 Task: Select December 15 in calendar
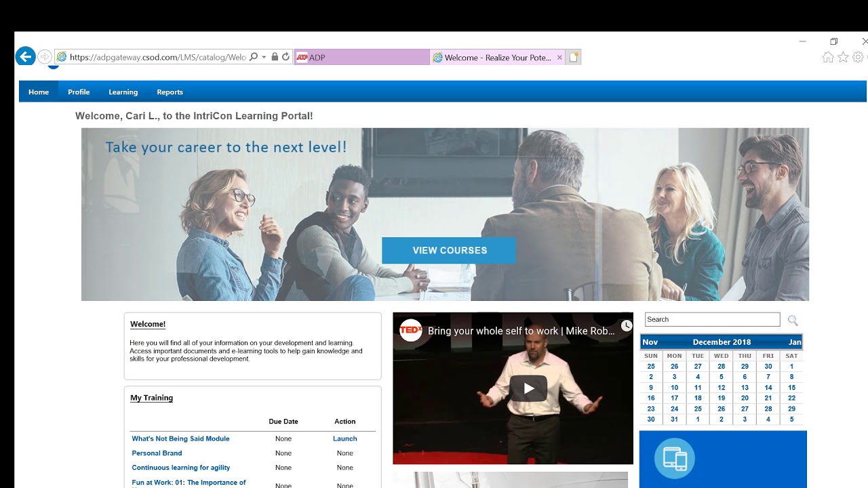point(791,388)
